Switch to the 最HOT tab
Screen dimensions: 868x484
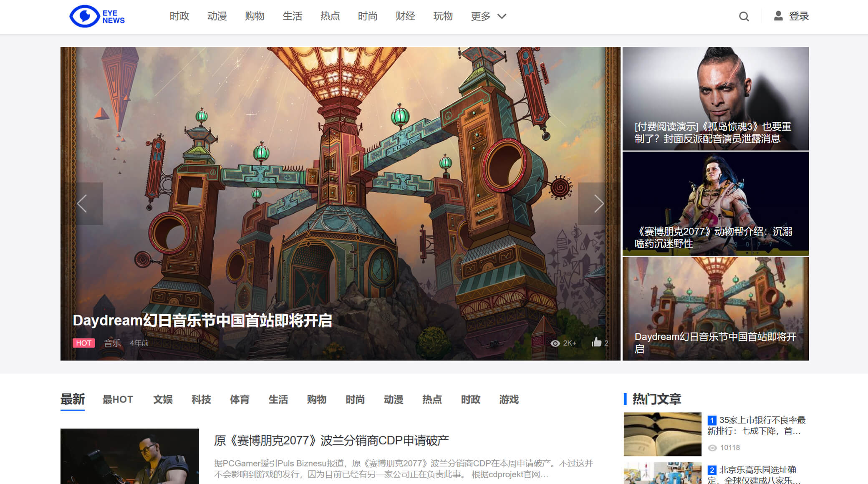coord(118,399)
